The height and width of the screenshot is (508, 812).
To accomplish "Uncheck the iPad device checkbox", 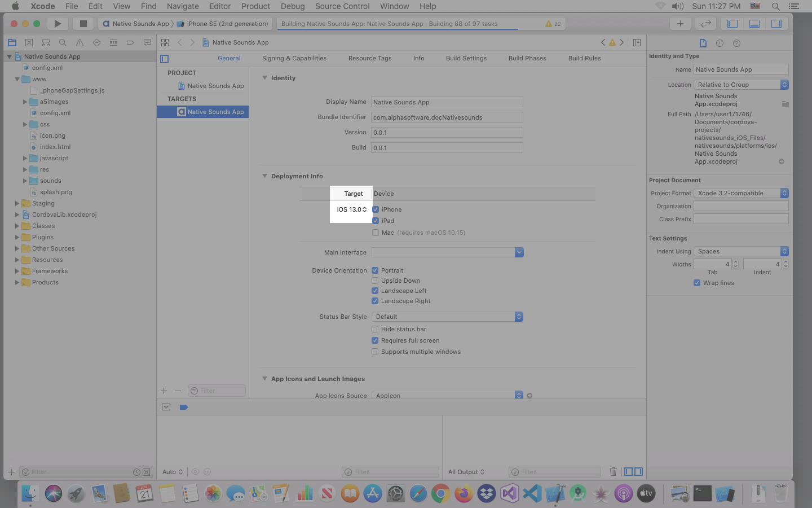I will [x=376, y=221].
